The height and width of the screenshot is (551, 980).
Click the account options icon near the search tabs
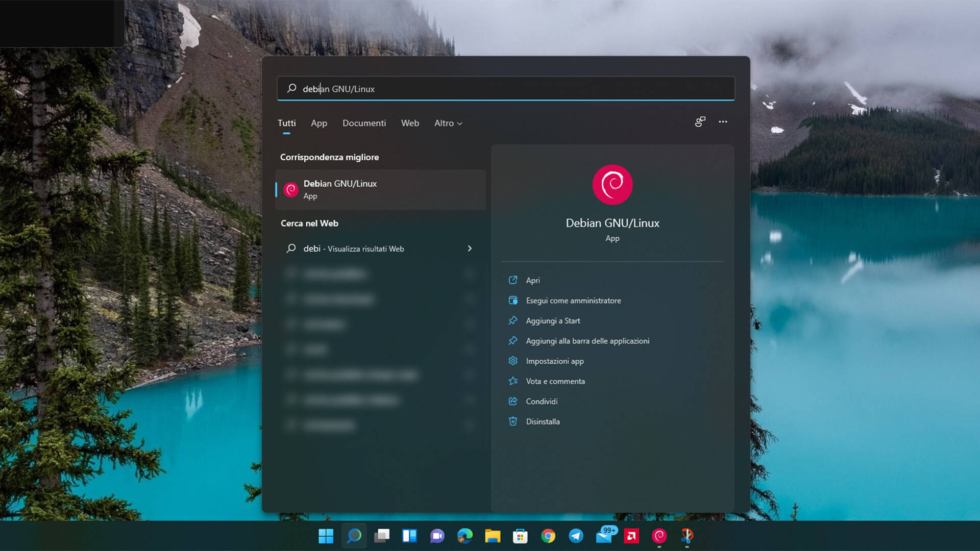700,122
